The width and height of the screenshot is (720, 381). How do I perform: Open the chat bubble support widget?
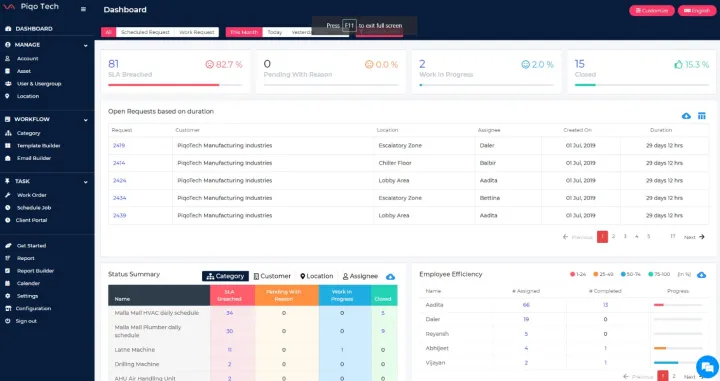(708, 367)
